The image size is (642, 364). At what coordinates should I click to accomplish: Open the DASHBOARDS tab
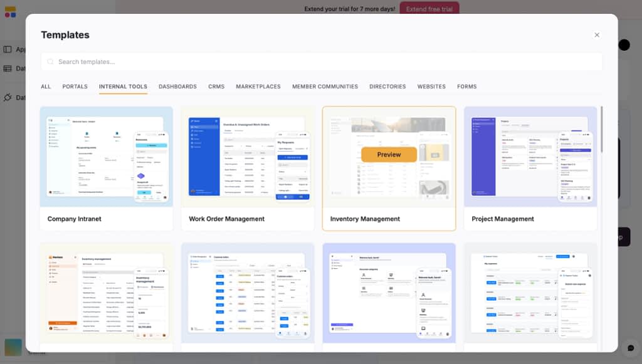click(177, 86)
